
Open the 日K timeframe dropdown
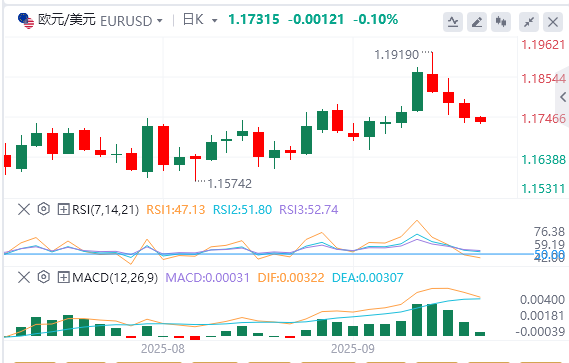[214, 21]
